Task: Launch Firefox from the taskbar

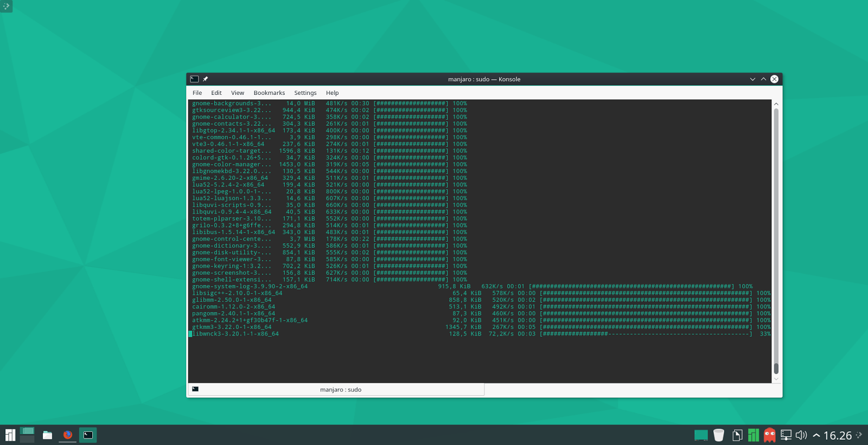Action: coord(67,435)
